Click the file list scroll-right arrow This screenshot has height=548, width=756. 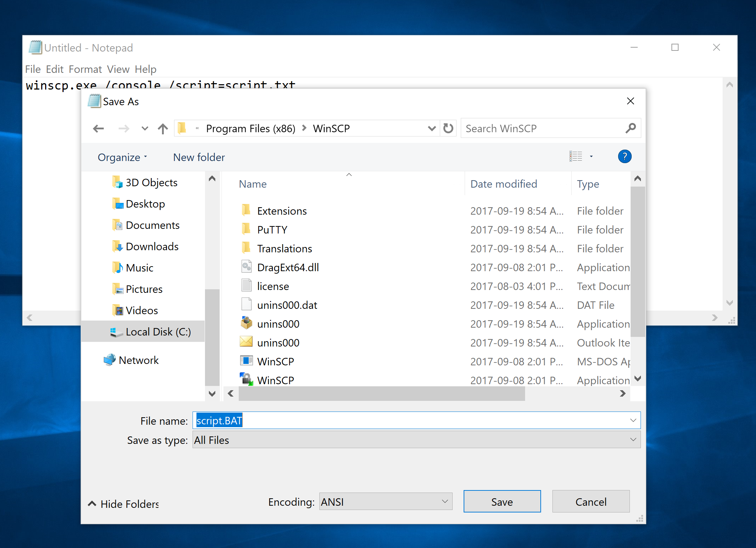(x=622, y=393)
